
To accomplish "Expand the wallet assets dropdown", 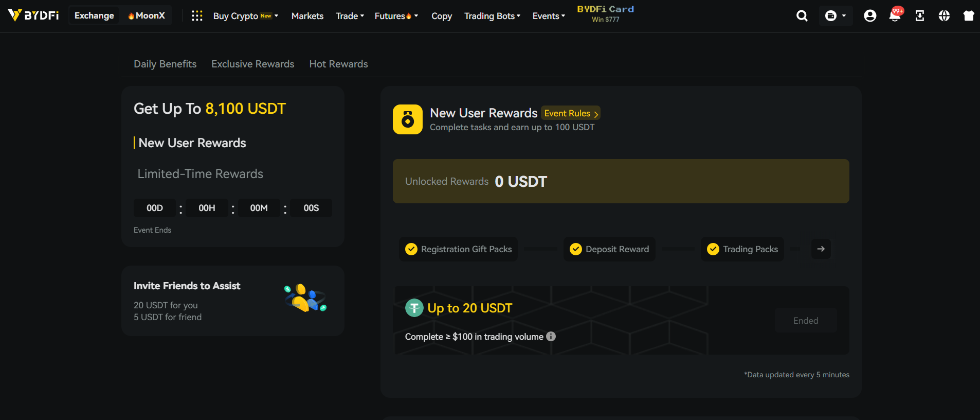I will coord(836,16).
